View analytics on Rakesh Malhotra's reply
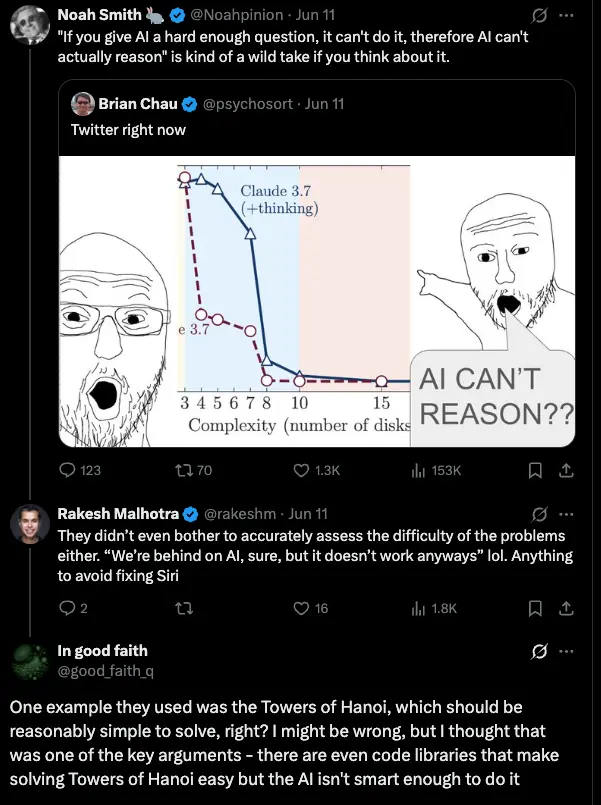 coord(419,607)
